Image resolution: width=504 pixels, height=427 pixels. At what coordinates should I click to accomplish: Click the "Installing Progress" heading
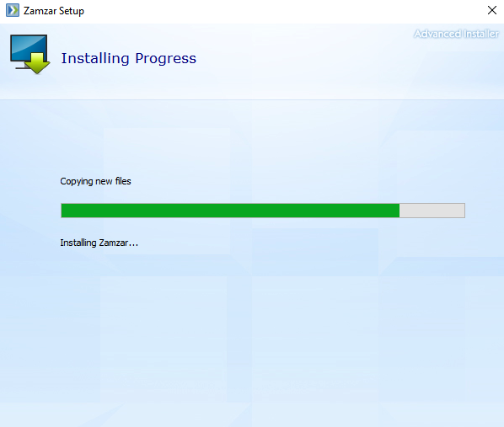click(129, 58)
